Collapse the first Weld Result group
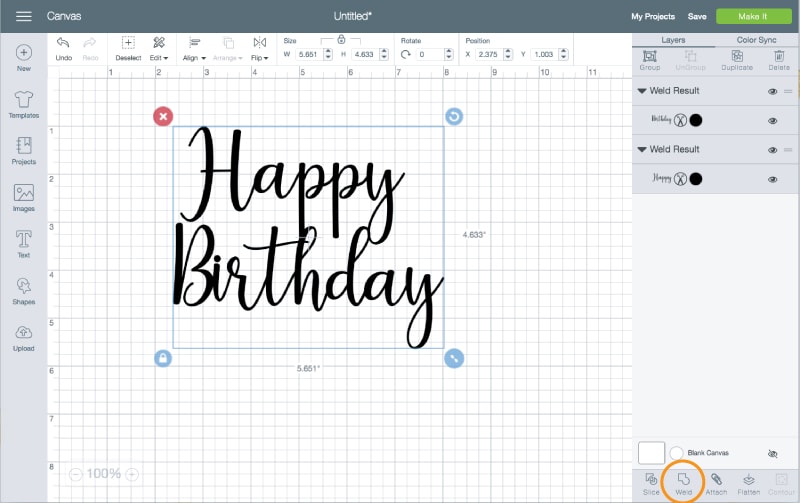This screenshot has height=503, width=800. (641, 91)
